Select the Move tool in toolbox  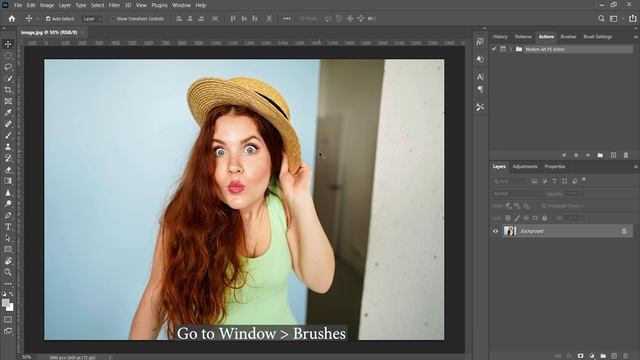click(x=8, y=44)
